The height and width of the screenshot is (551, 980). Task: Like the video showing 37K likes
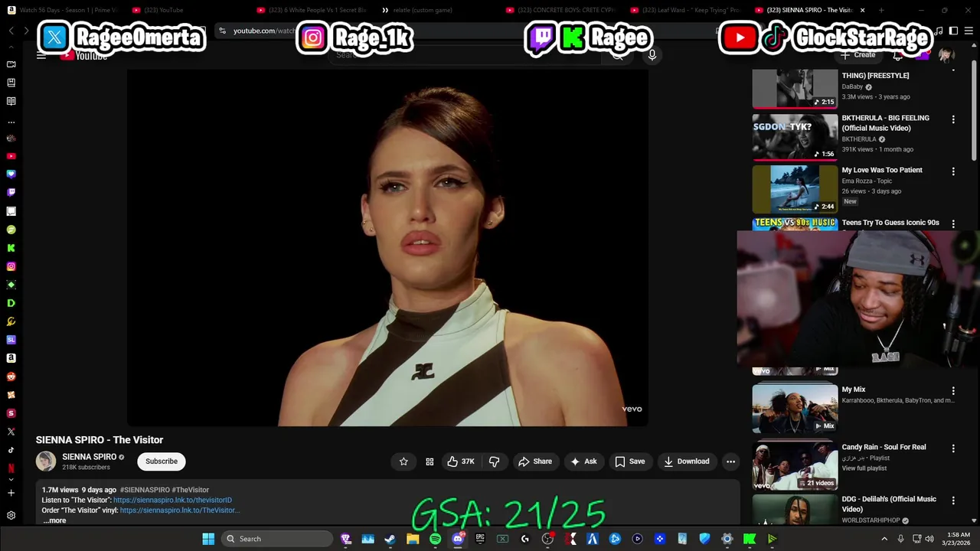[x=461, y=461]
